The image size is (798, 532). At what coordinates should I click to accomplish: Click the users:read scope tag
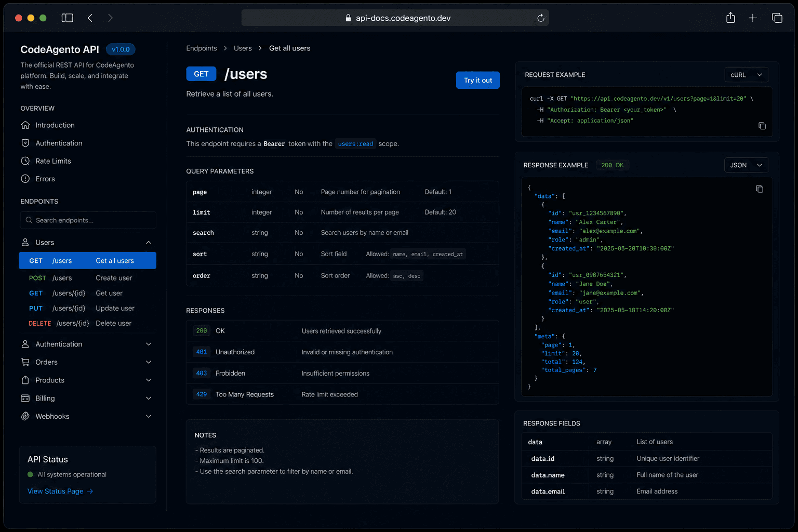coord(355,144)
